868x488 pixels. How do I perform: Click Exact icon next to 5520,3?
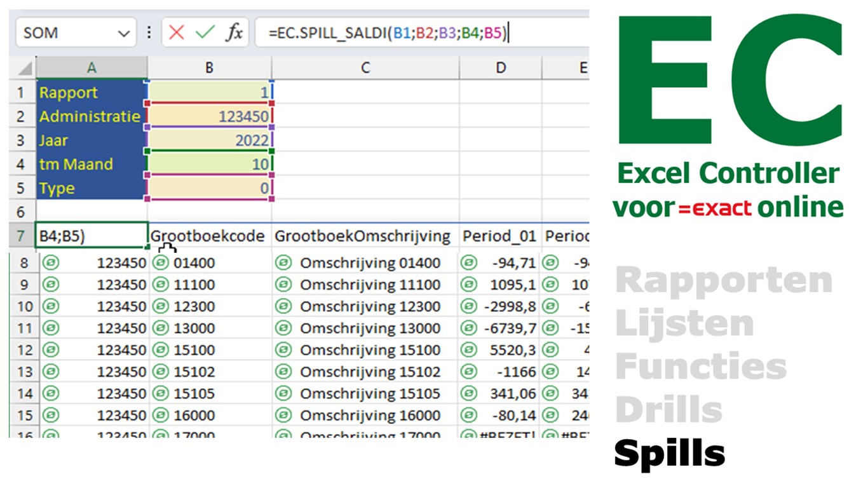469,349
